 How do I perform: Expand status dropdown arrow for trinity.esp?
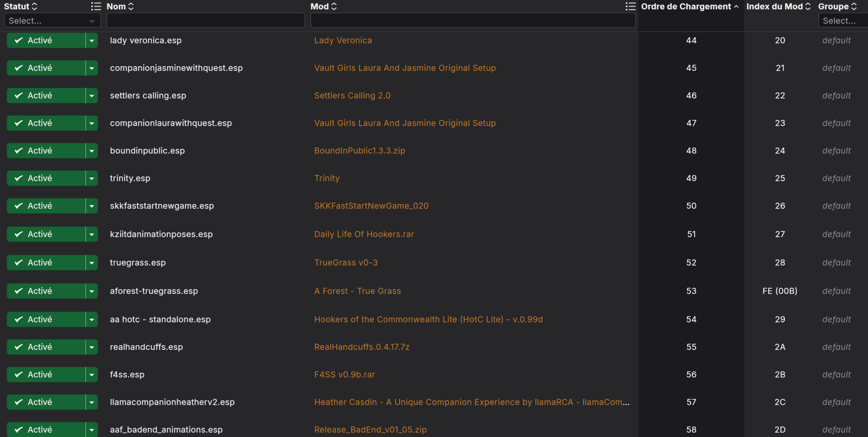pyautogui.click(x=92, y=178)
